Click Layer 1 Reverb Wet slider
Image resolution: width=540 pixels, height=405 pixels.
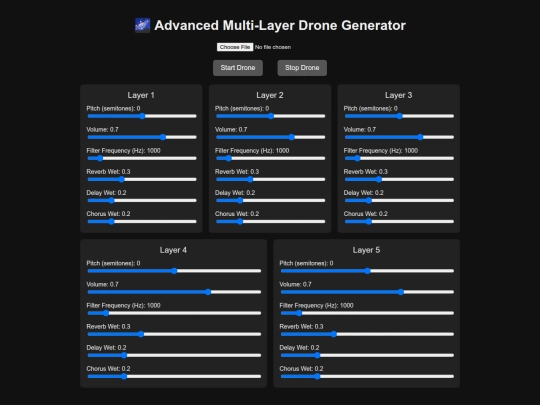pyautogui.click(x=142, y=179)
